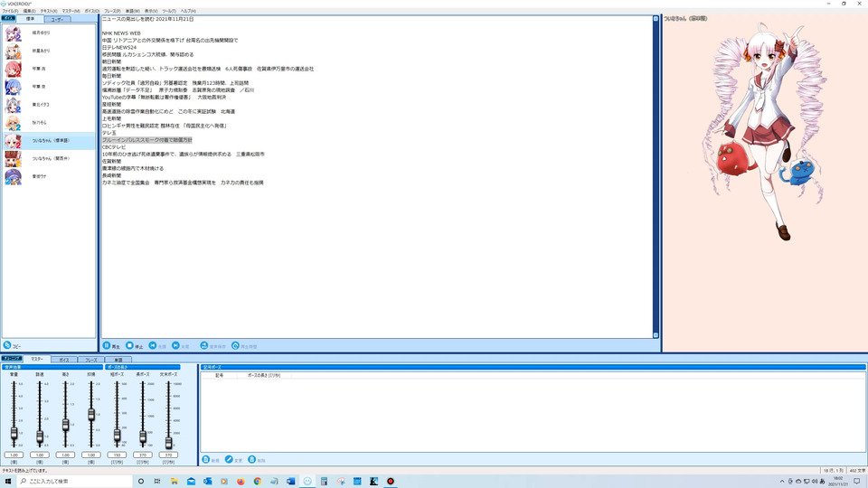
Task: Open the Phrase (フレーズ) menu
Action: [112, 11]
